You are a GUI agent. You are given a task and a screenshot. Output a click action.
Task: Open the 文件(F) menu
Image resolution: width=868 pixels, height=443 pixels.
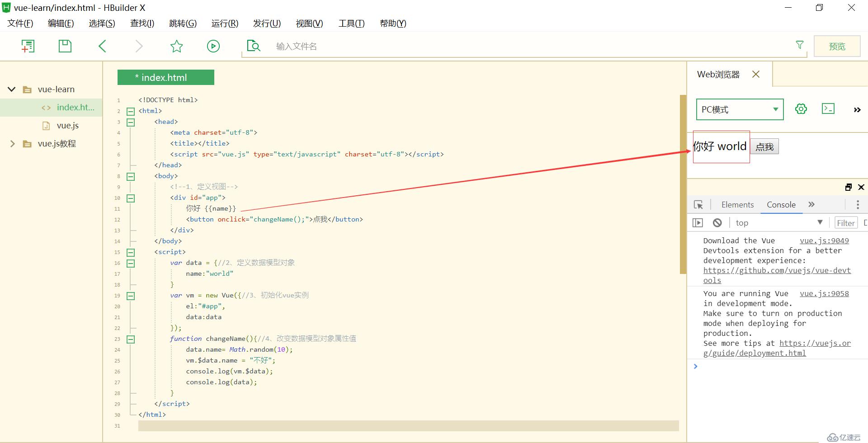[20, 24]
